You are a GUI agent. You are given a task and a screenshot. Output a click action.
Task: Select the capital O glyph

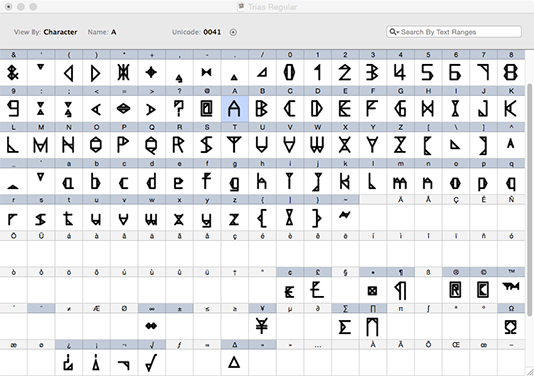(x=96, y=145)
